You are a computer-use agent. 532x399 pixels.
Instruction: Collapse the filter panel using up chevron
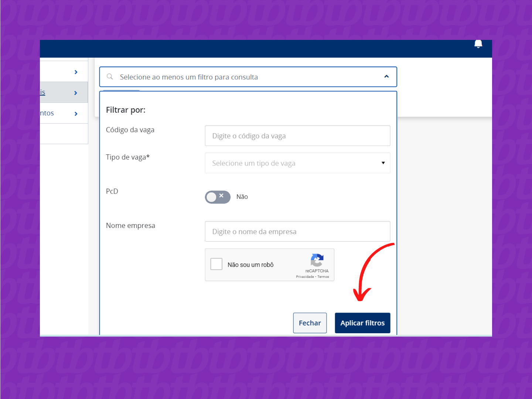386,76
